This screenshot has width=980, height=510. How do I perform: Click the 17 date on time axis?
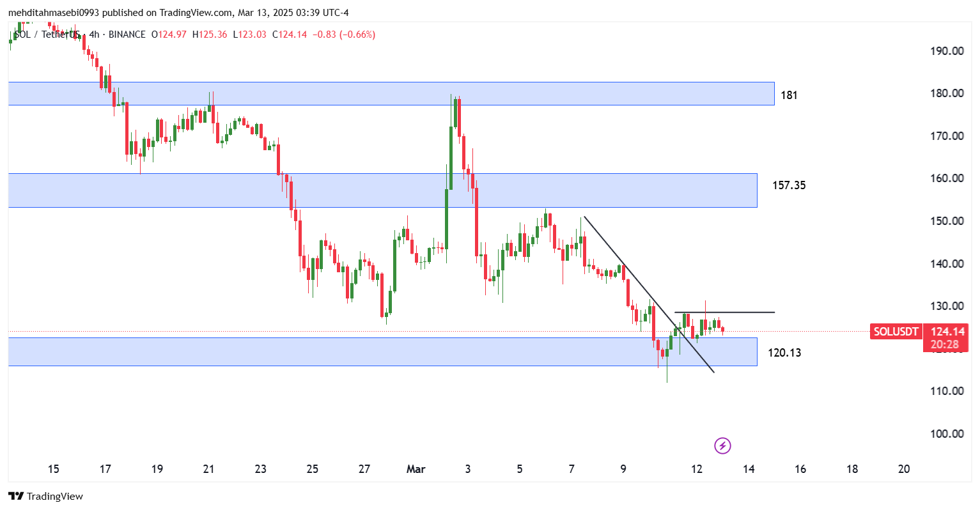click(105, 469)
